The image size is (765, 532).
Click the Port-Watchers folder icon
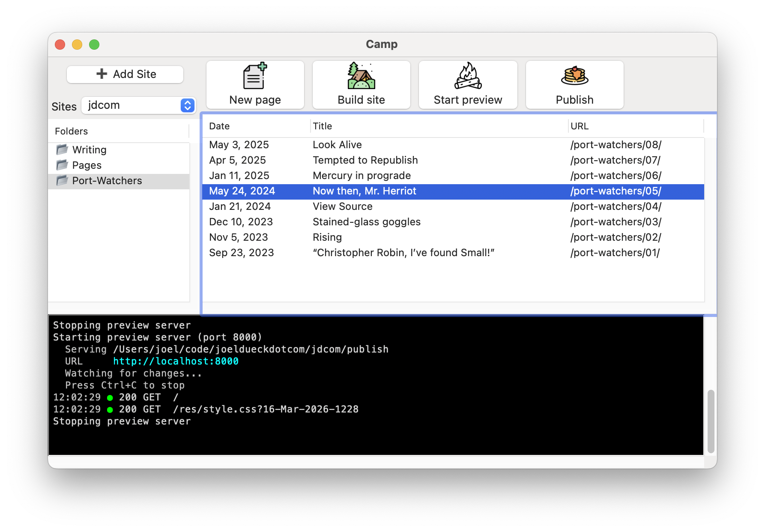click(x=63, y=180)
